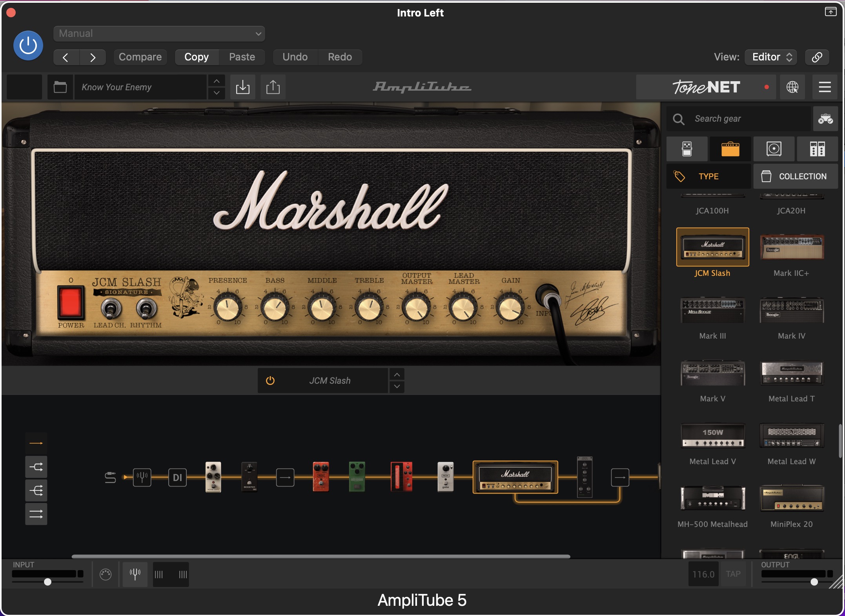This screenshot has height=616, width=845.
Task: Click the tuner block in signal chain
Action: [x=142, y=477]
